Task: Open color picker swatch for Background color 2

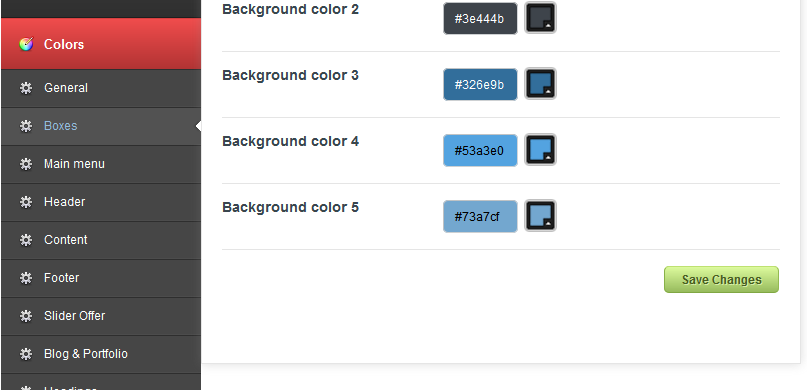Action: point(540,18)
